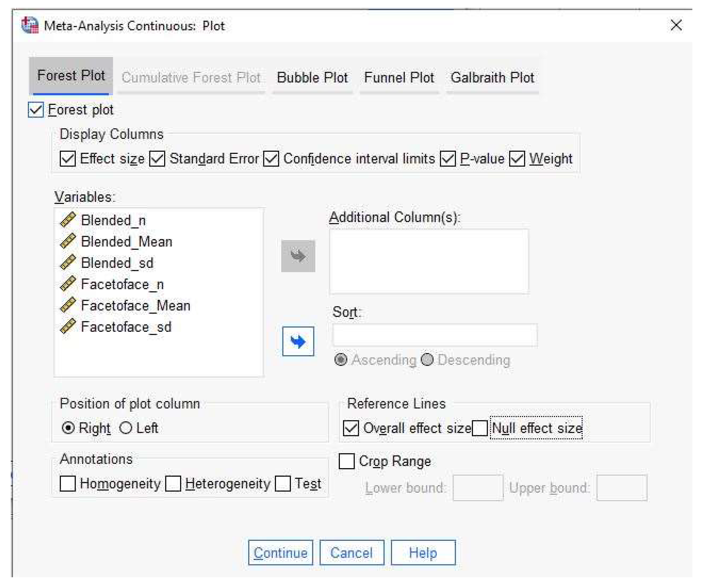Select the Facetoface_n variable icon

68,284
